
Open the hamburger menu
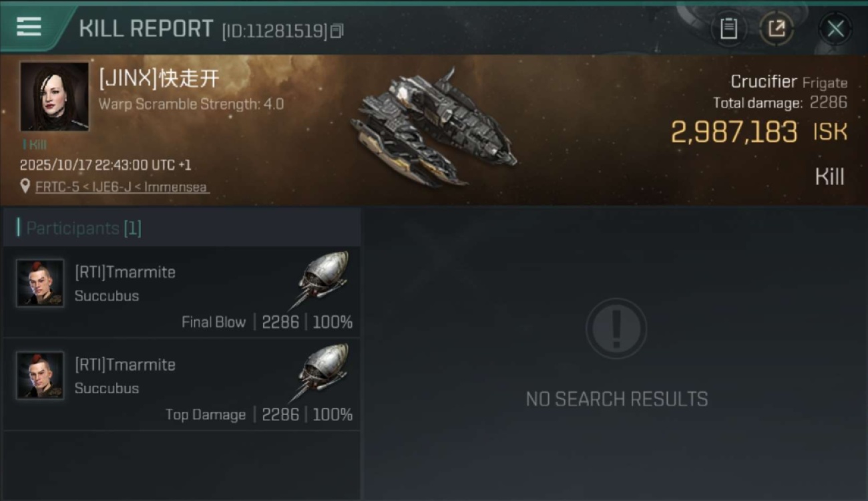pyautogui.click(x=29, y=27)
